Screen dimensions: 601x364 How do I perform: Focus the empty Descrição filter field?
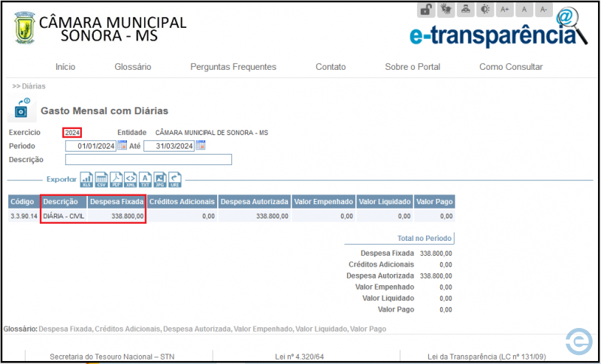tap(149, 160)
